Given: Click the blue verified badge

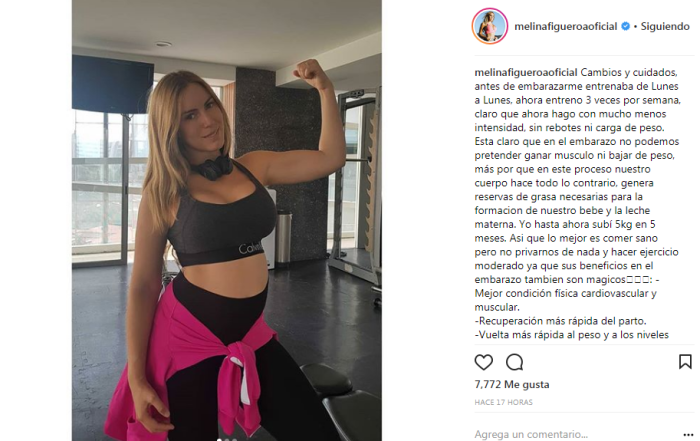Looking at the screenshot, I should 625,26.
